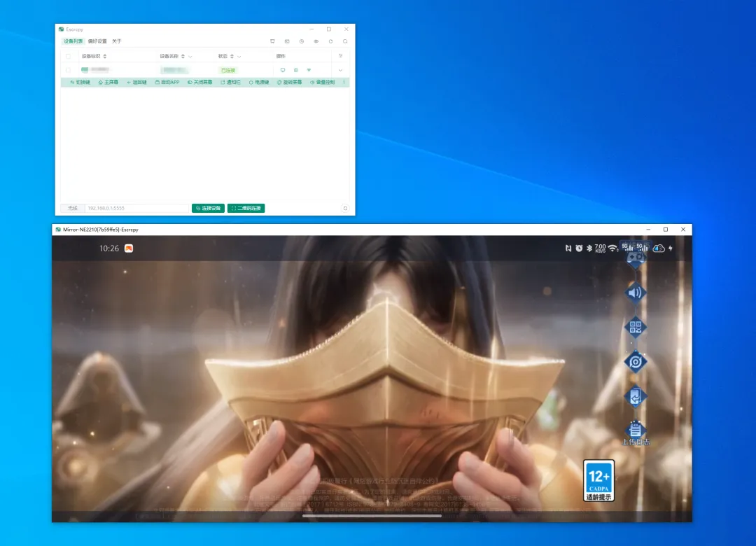
Task: Click the 电源键 power button
Action: [x=259, y=83]
